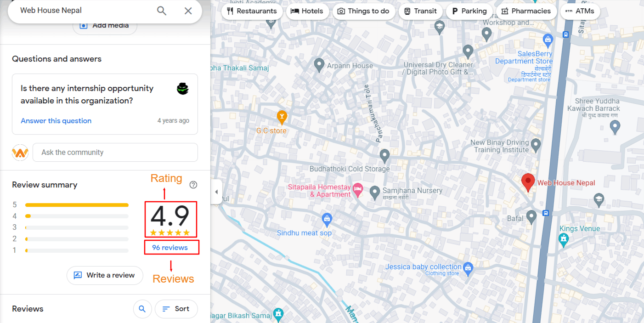Search reviews using the magnifier button
The width and height of the screenshot is (644, 323).
tap(142, 309)
